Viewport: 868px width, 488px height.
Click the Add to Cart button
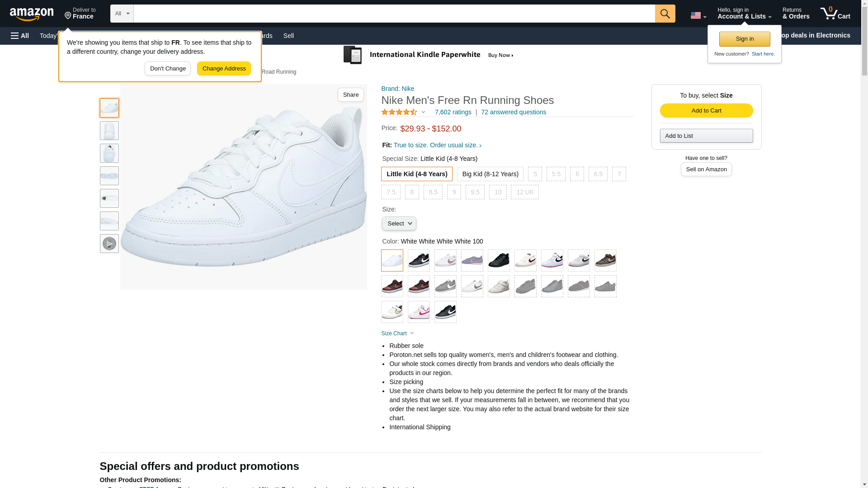[x=706, y=111]
